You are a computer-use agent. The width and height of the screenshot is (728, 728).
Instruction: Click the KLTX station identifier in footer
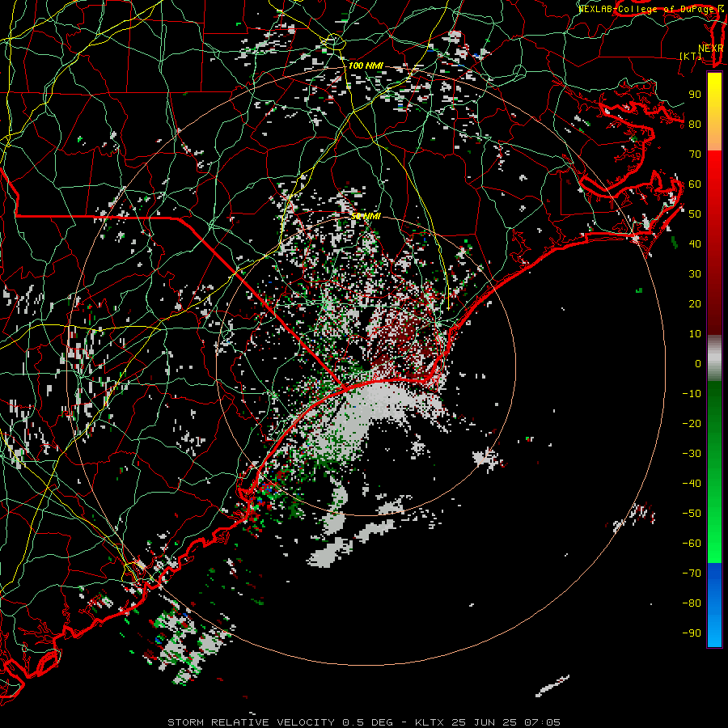(430, 722)
